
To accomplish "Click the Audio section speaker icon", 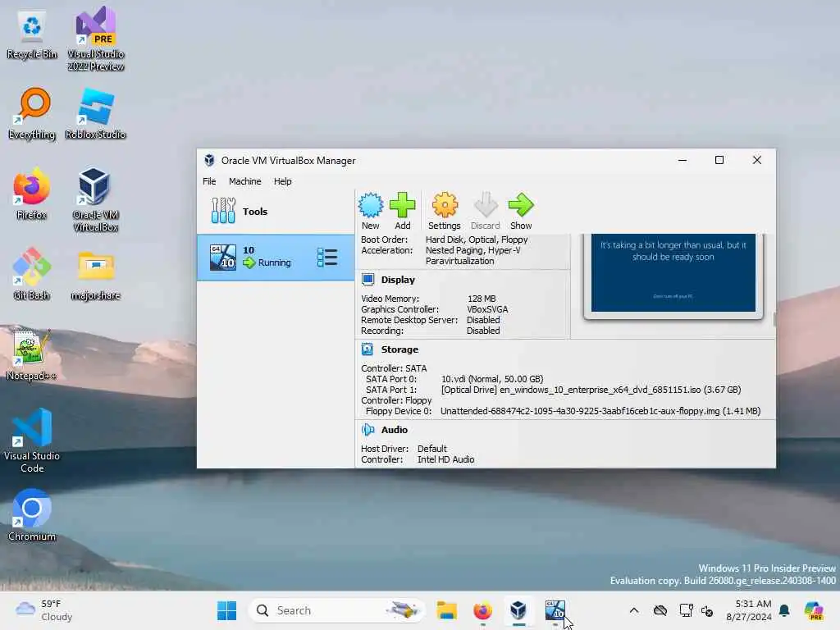I will pyautogui.click(x=368, y=430).
